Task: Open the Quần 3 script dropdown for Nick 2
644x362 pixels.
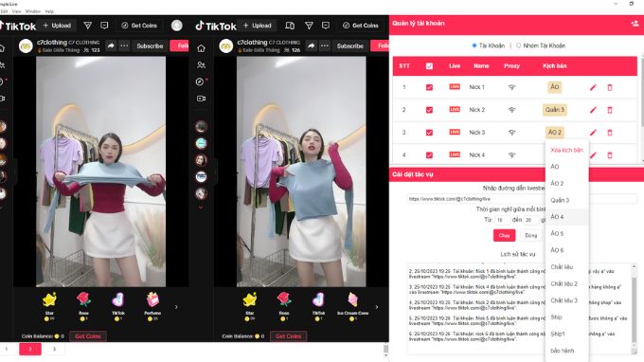Action: pyautogui.click(x=554, y=110)
